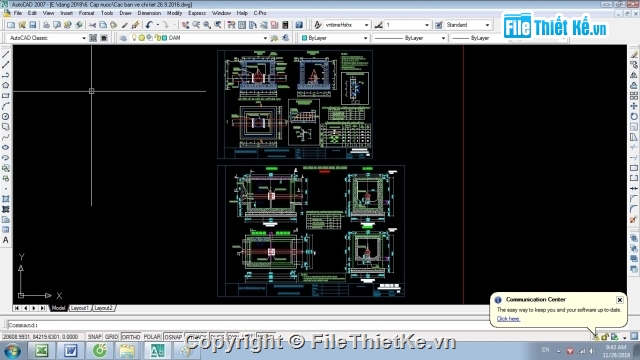Select the Erase tool in Modify toolbar
This screenshot has width=640, height=360.
pyautogui.click(x=633, y=55)
